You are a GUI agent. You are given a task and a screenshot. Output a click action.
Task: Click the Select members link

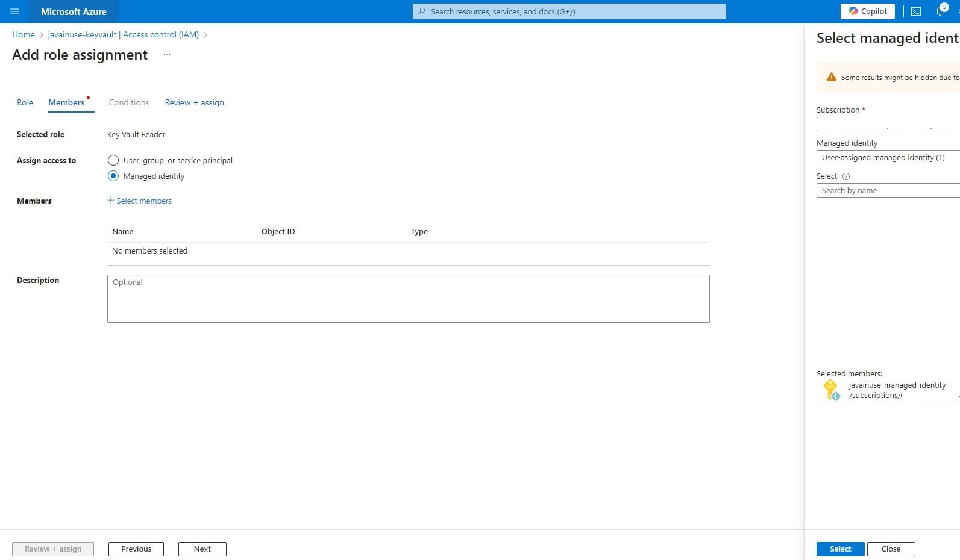[x=144, y=201]
